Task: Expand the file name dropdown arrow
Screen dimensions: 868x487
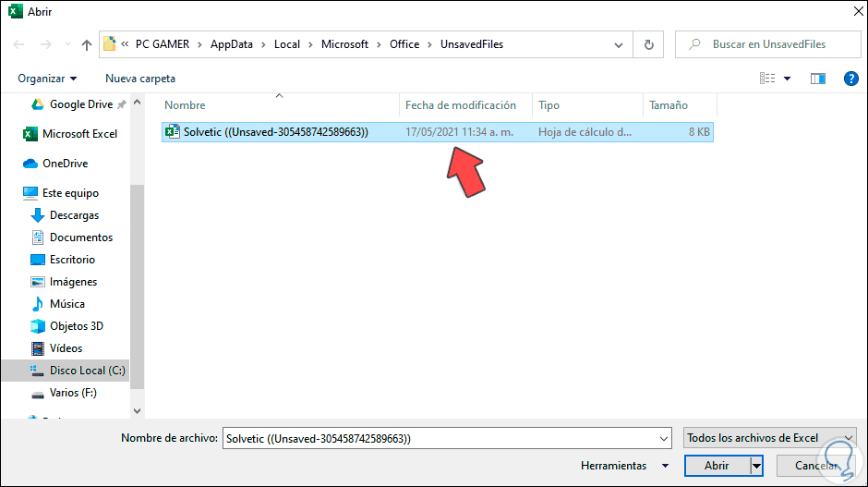Action: click(664, 439)
